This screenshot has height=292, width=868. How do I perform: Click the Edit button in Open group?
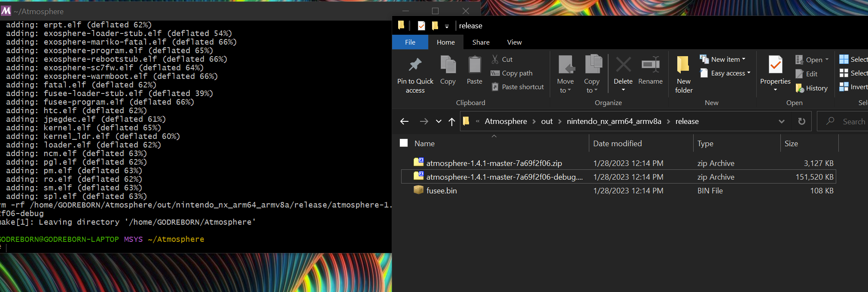(806, 74)
